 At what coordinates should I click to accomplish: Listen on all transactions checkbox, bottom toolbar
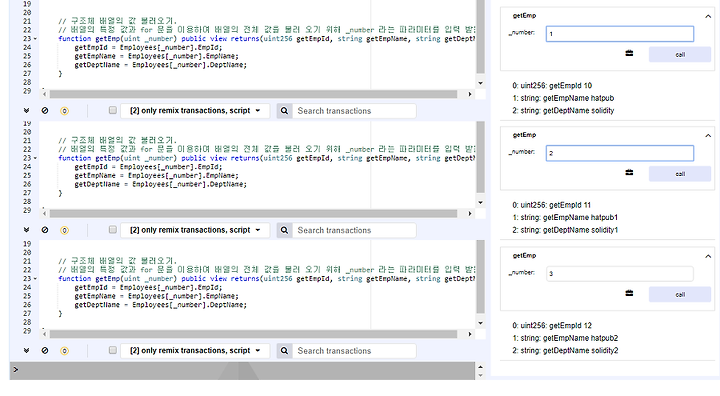pos(112,350)
